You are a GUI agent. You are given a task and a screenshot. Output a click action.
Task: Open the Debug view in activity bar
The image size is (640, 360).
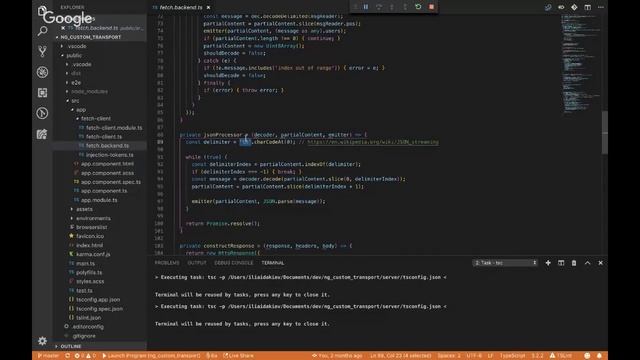[x=42, y=72]
